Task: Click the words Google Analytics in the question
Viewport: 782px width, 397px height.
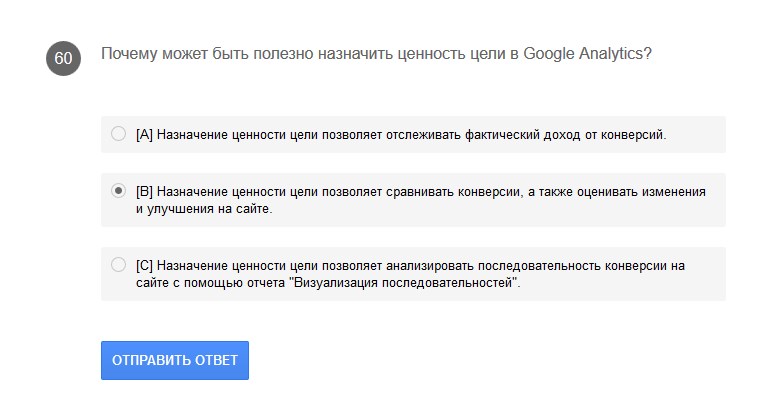Action: click(x=584, y=53)
